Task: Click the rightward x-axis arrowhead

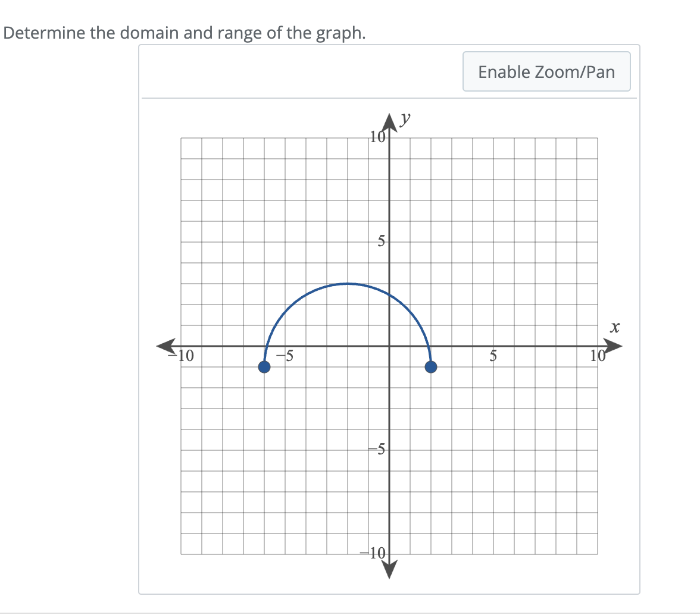Action: [613, 344]
